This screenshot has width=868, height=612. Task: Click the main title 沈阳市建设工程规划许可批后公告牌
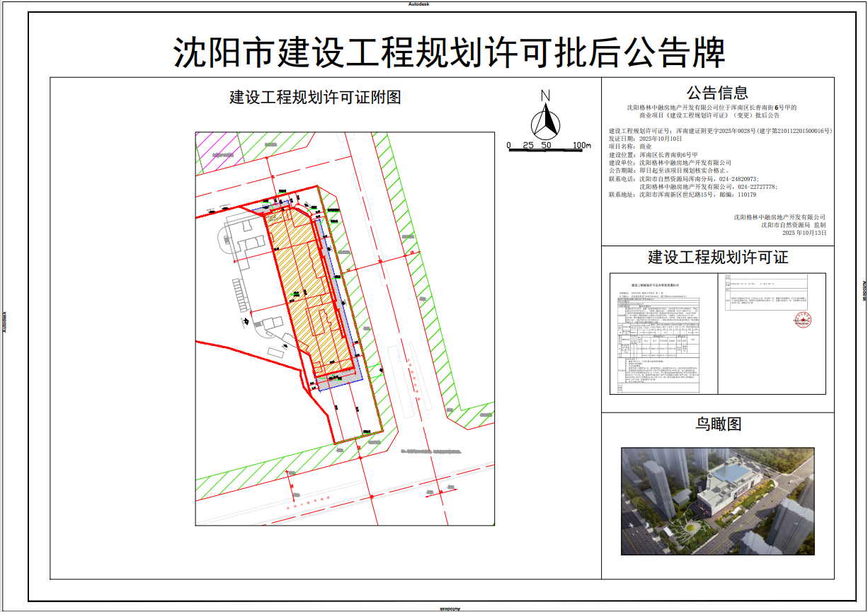(450, 53)
